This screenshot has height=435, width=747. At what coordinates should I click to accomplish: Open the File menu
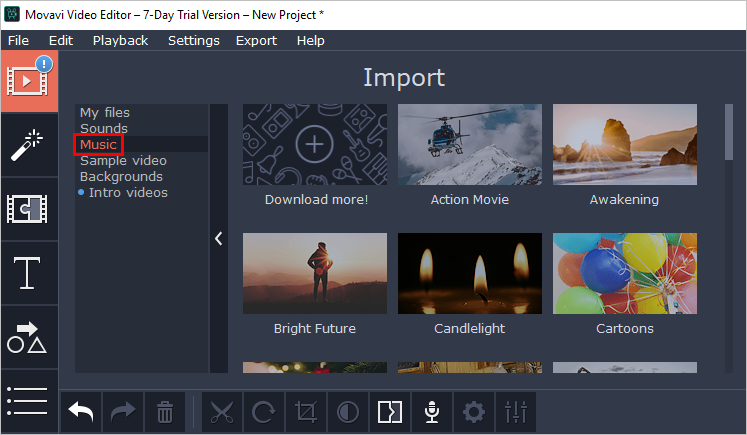[x=18, y=40]
